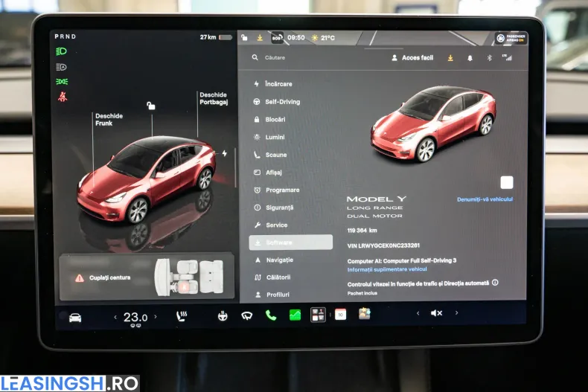
Task: Tap the parking lights indicator icon
Action: point(62,82)
